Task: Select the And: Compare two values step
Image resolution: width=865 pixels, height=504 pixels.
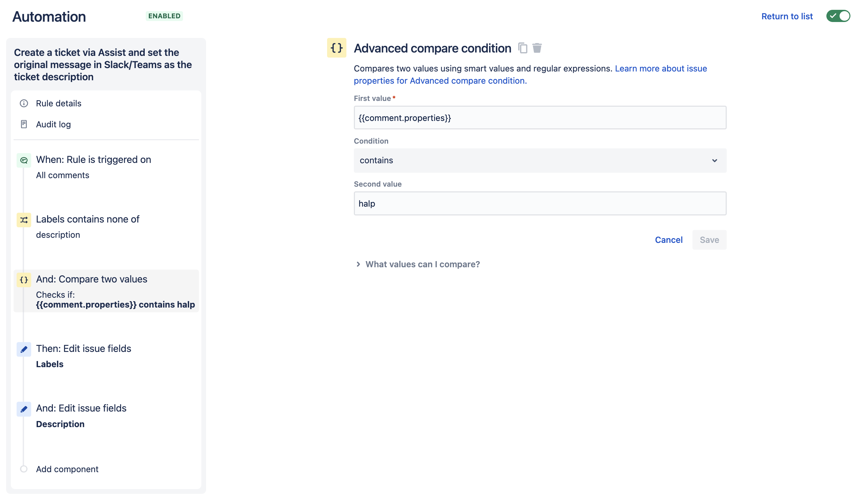Action: [92, 279]
